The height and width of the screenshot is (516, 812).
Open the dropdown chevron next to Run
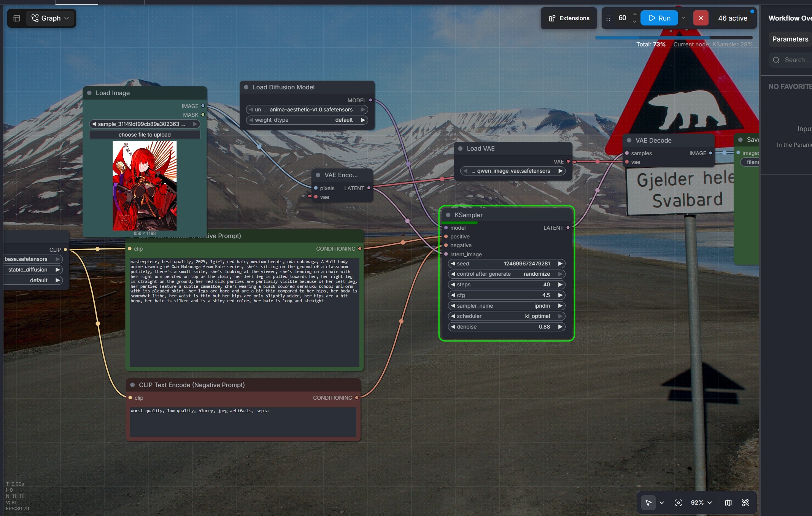point(683,18)
